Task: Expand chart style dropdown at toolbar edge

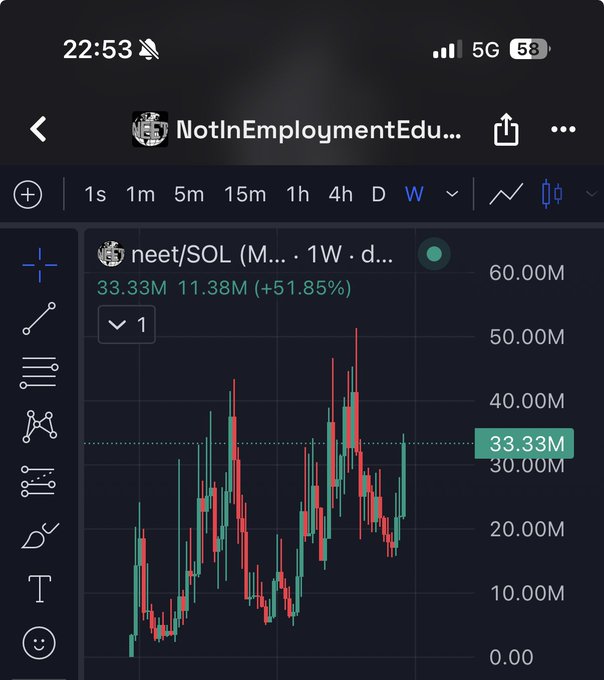Action: [x=592, y=194]
